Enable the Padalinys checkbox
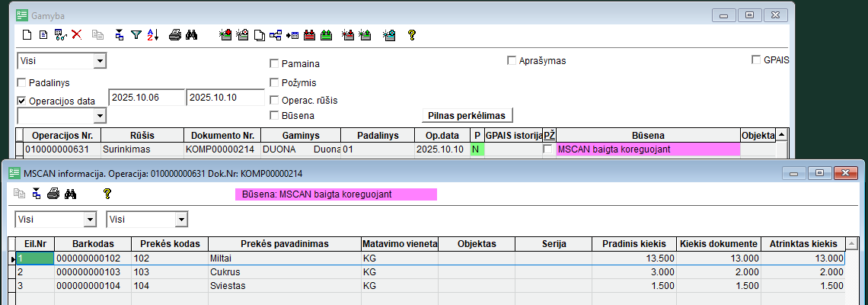The image size is (868, 305). pyautogui.click(x=22, y=82)
